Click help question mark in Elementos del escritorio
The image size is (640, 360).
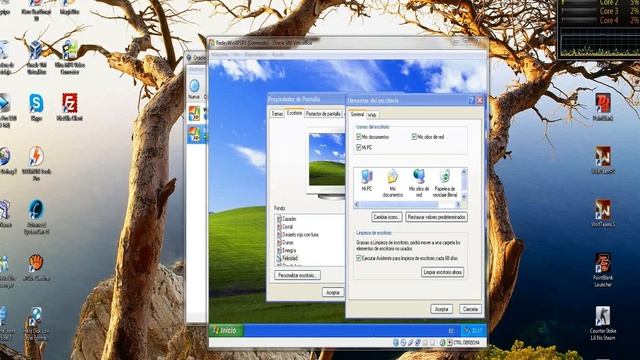471,100
